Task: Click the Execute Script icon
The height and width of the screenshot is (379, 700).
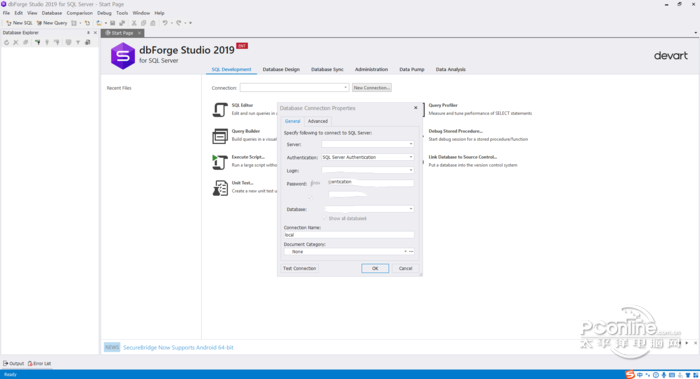Action: [220, 162]
